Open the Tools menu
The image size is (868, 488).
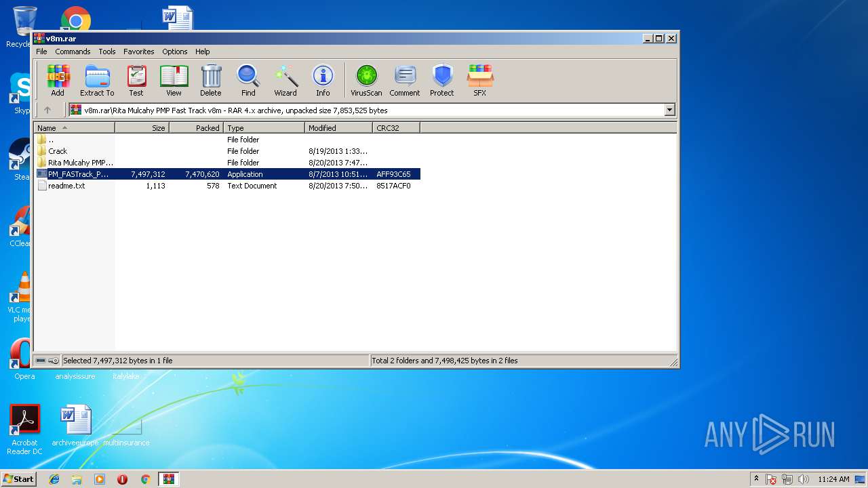[x=107, y=52]
